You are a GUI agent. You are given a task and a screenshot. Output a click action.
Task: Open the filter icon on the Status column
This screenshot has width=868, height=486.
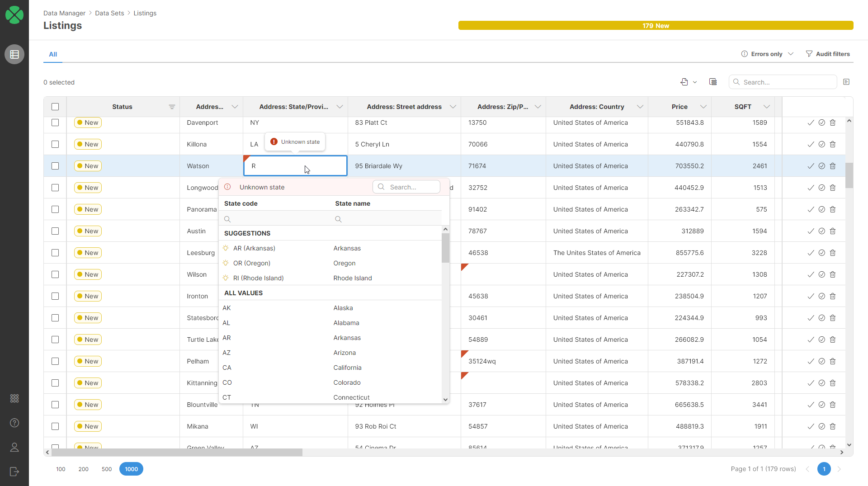[172, 107]
